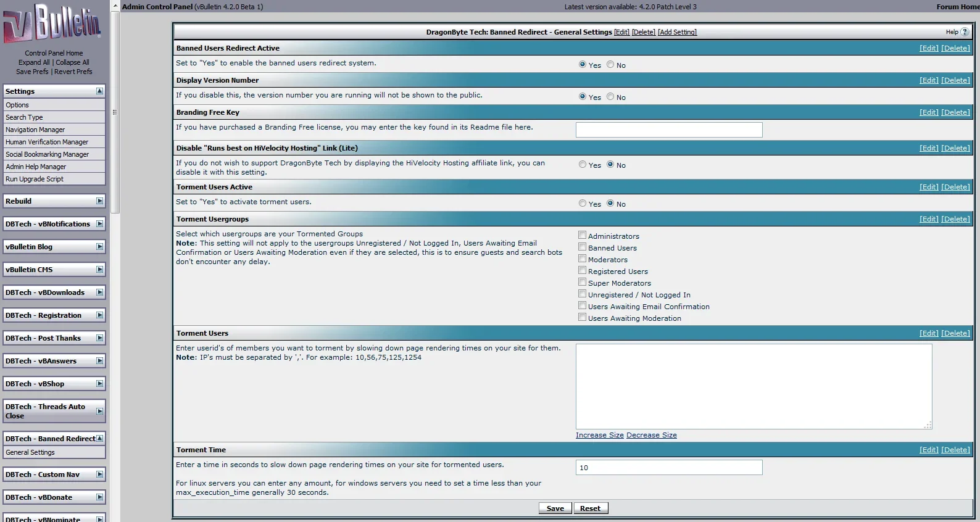
Task: Set Banned Users Redirect Active to Yes
Action: coord(583,64)
